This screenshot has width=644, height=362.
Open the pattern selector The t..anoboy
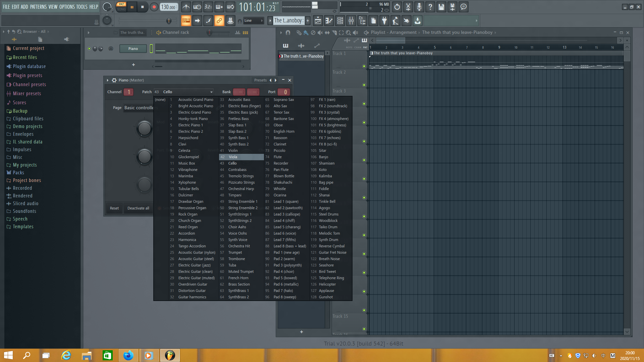[288, 20]
